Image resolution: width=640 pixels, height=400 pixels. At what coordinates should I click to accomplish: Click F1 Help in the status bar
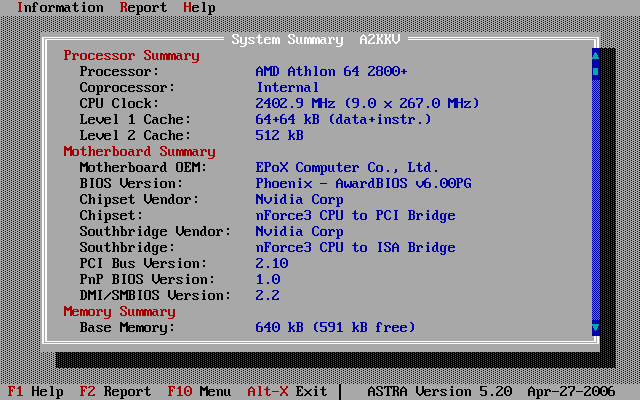tap(36, 392)
